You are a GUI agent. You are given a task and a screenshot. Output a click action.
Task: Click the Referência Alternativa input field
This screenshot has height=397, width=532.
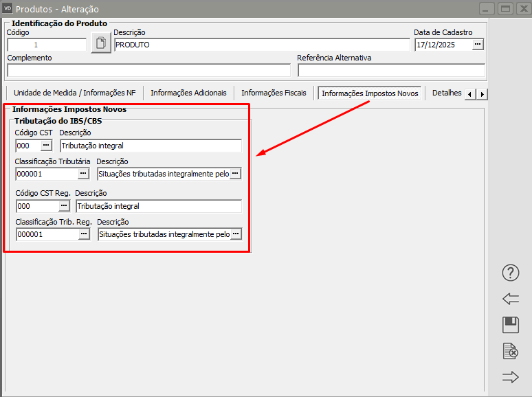point(390,70)
